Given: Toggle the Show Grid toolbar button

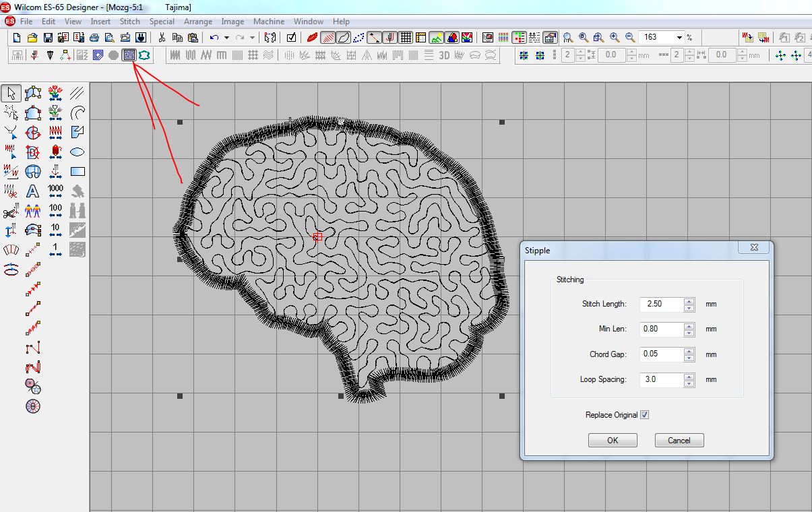Looking at the screenshot, I should (406, 38).
